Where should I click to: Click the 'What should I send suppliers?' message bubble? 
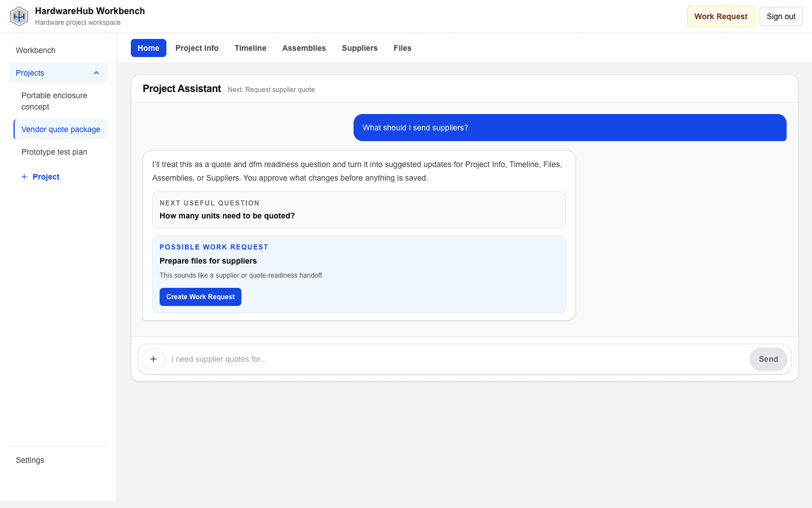point(570,128)
